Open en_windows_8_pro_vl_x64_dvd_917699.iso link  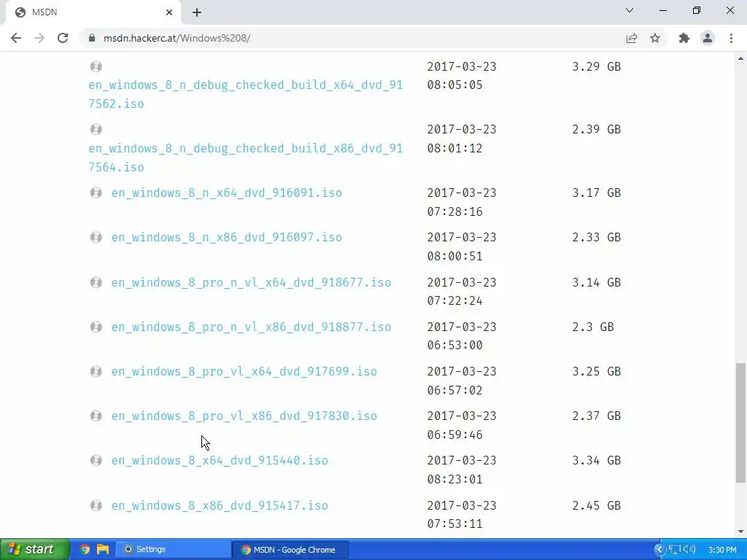(244, 371)
